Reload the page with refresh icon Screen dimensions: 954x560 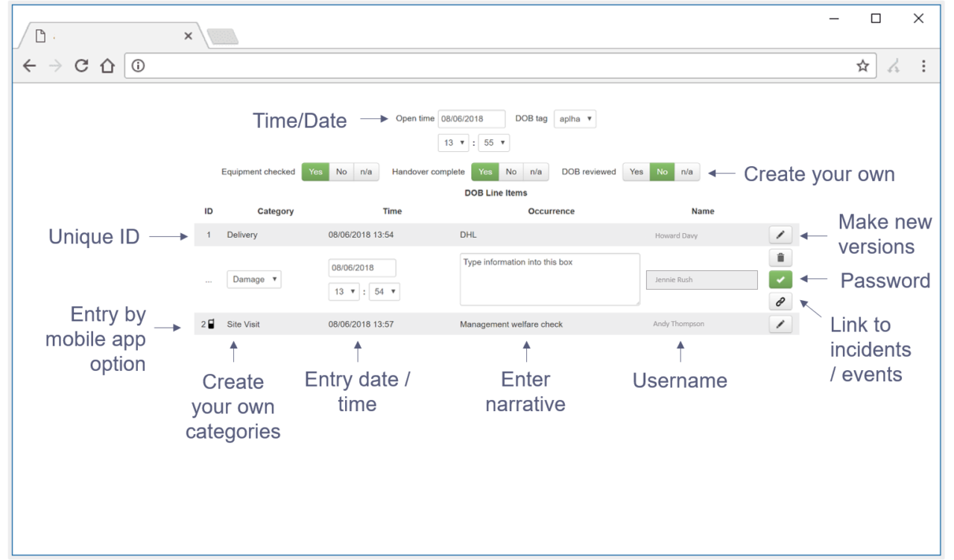coord(80,66)
